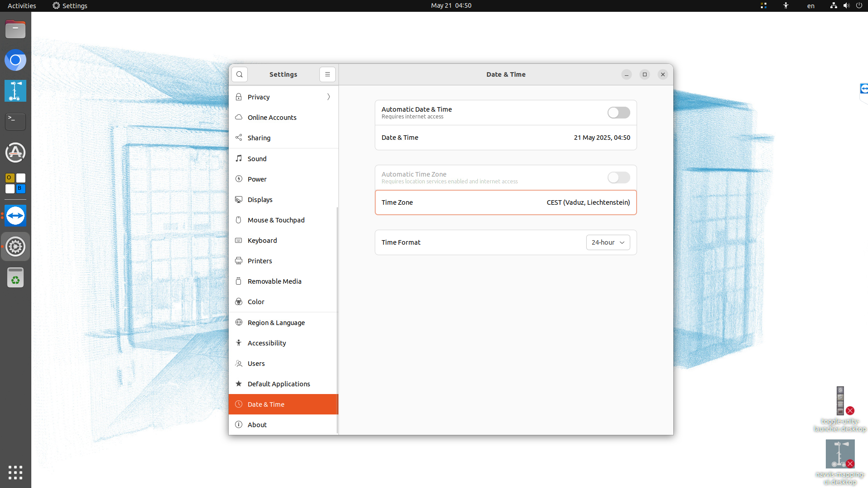Screen dimensions: 868x488
Task: Open the 24-hour Time Format dropdown
Action: point(608,242)
